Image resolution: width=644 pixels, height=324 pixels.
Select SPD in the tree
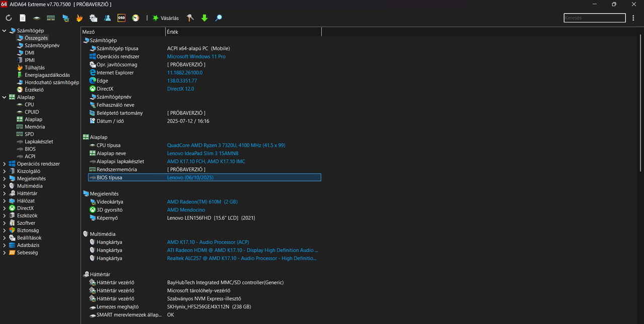pyautogui.click(x=29, y=134)
